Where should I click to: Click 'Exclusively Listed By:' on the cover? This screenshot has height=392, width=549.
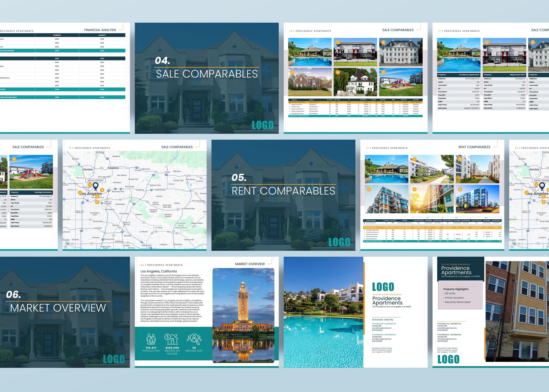383,320
